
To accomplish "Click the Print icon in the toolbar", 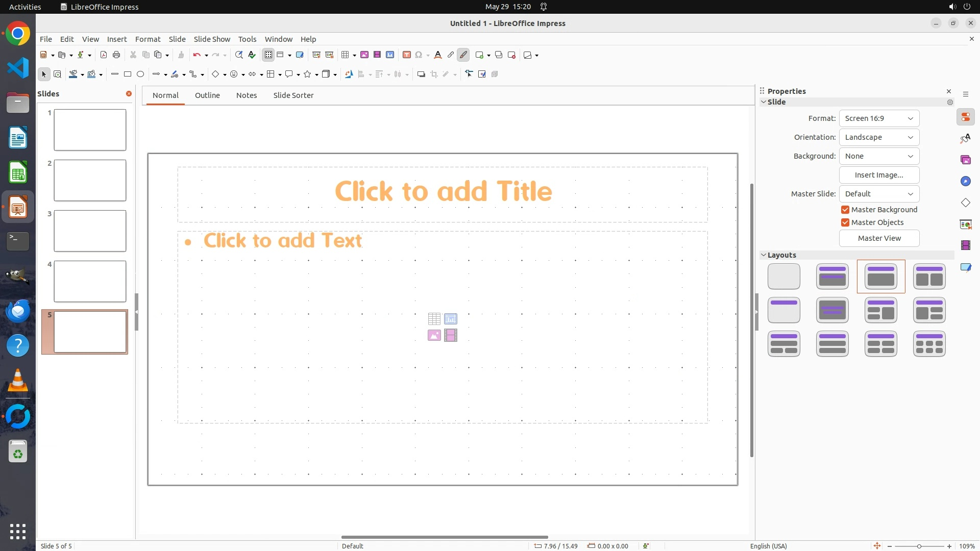I will tap(116, 55).
